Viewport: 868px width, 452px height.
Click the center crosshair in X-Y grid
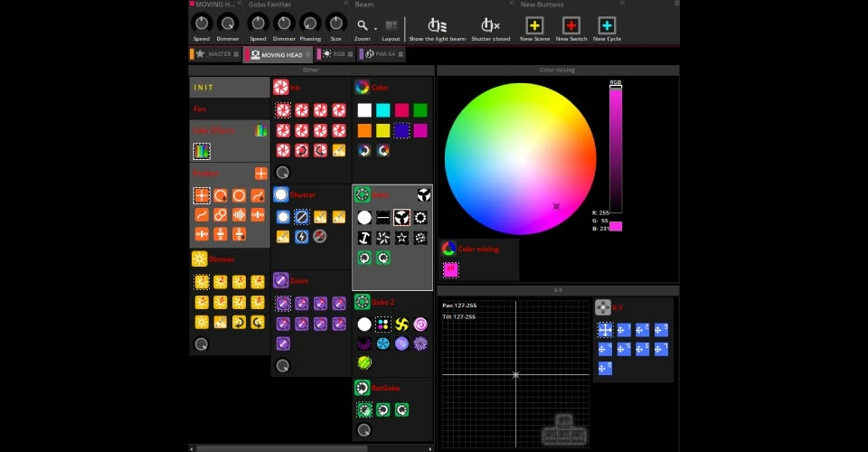coord(515,374)
